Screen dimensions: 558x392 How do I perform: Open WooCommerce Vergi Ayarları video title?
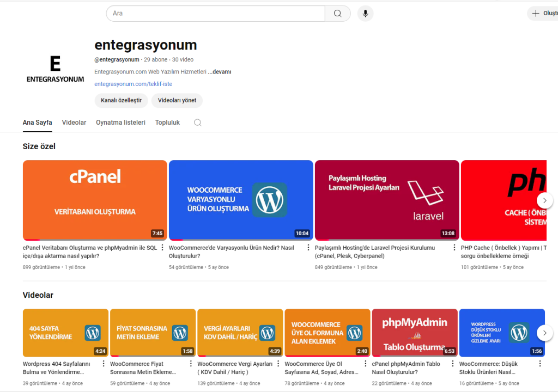(235, 368)
